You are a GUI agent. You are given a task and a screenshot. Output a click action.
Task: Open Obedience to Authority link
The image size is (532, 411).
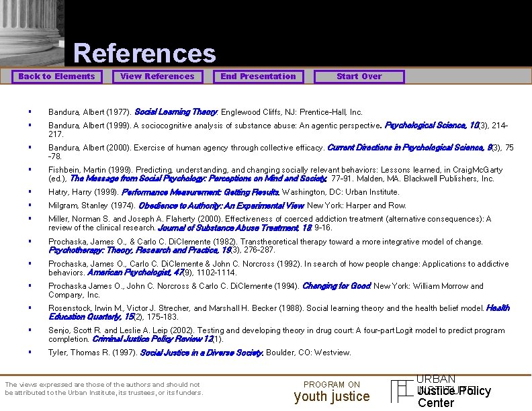(221, 206)
